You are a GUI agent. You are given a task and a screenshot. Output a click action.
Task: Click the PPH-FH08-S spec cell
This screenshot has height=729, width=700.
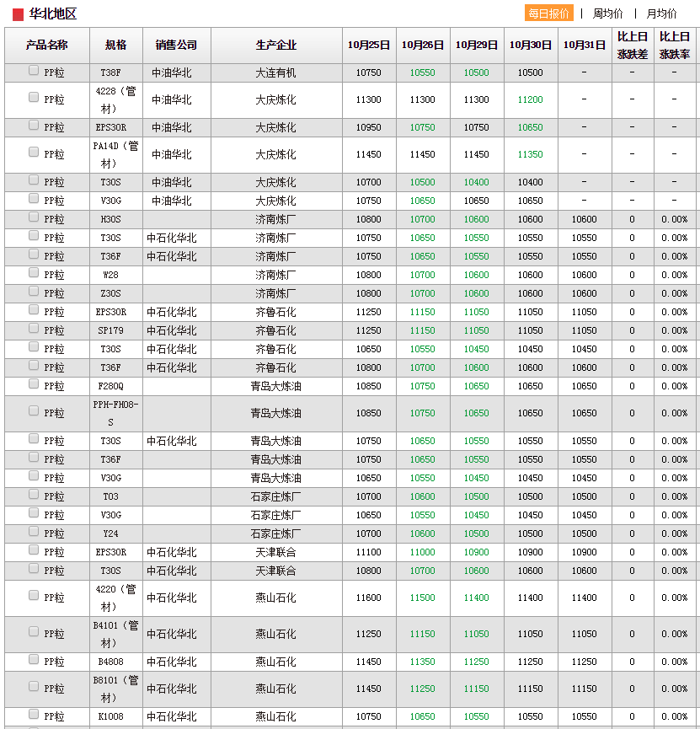point(115,413)
